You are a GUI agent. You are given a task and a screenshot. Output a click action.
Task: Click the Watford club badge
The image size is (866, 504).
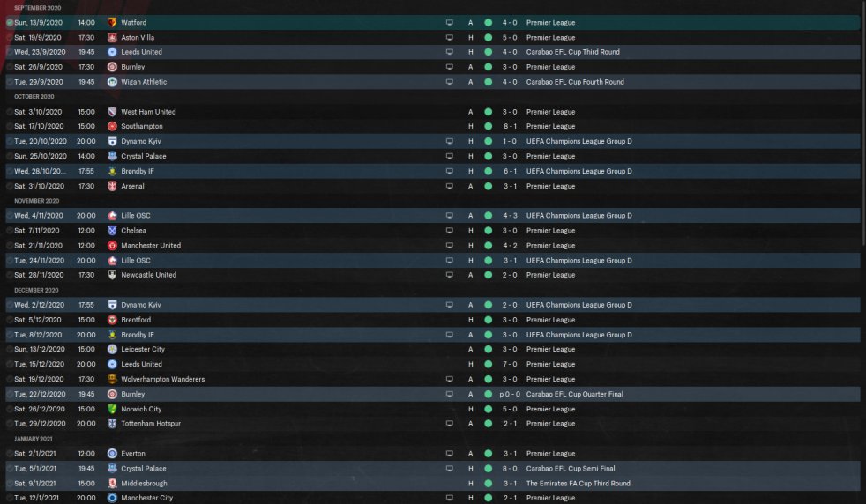[112, 22]
